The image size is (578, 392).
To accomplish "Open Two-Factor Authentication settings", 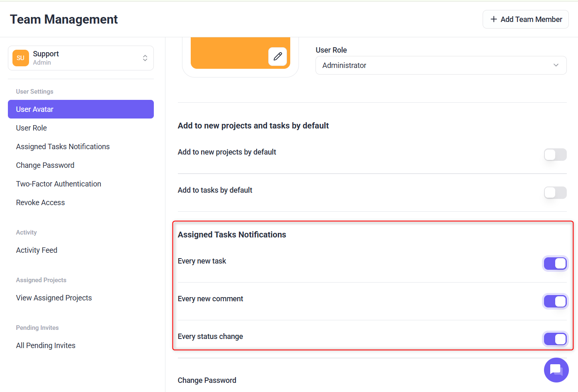I will pyautogui.click(x=58, y=184).
